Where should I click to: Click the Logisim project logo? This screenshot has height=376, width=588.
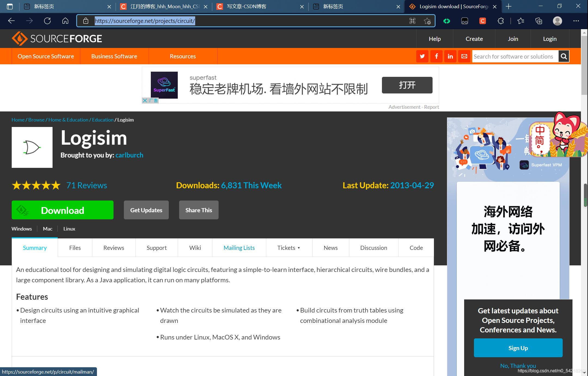click(32, 147)
